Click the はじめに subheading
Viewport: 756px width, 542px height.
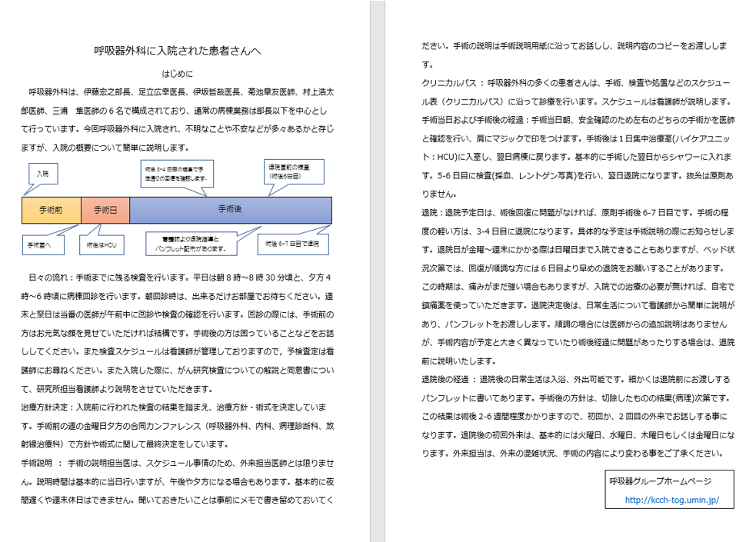tap(178, 75)
